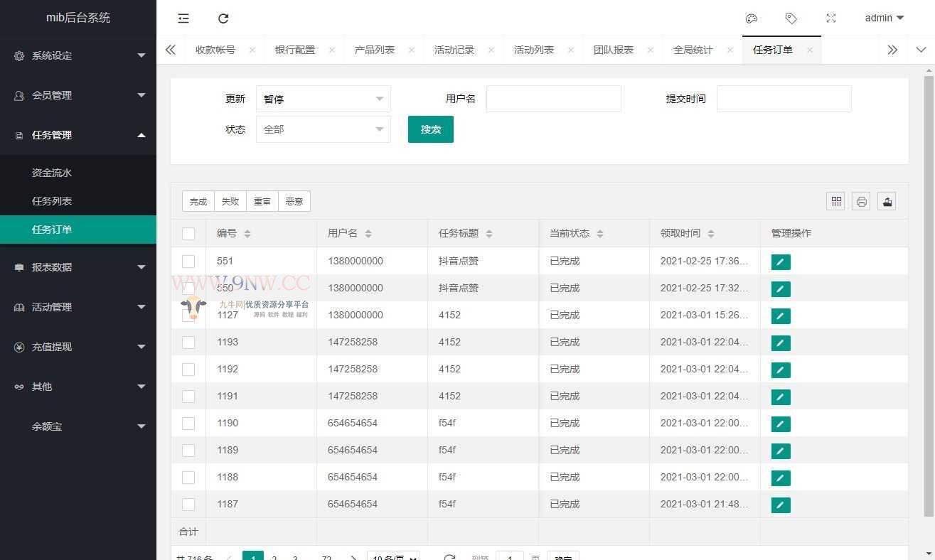Edit order 550 with the pencil icon
935x560 pixels.
pos(781,289)
